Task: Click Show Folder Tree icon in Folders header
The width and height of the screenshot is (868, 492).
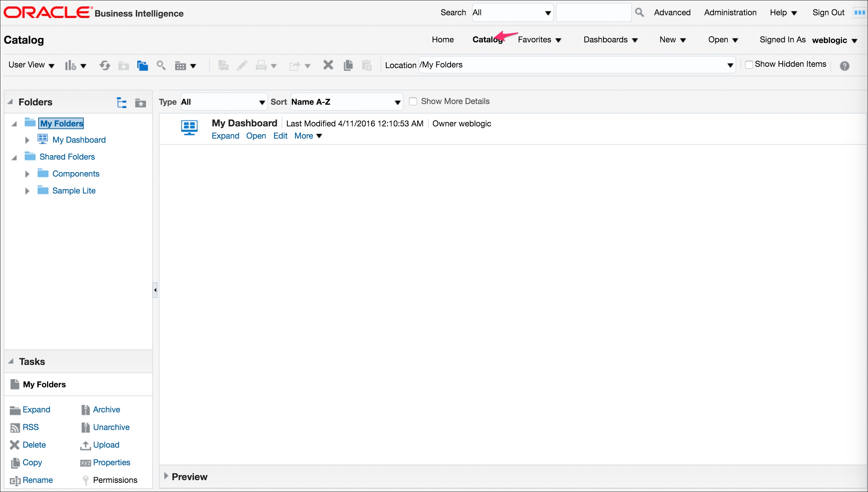Action: point(122,102)
